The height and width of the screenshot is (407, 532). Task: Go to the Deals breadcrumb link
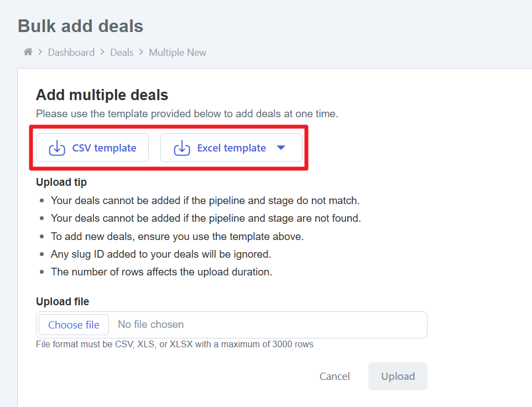point(122,53)
